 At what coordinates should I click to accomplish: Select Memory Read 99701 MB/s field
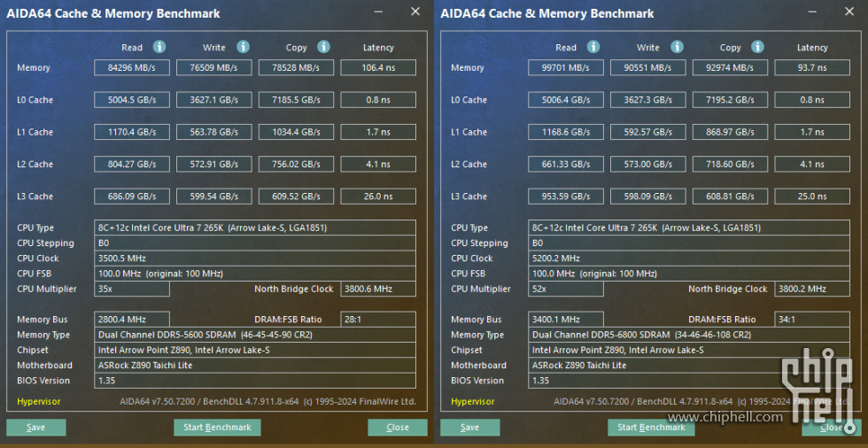tap(566, 67)
